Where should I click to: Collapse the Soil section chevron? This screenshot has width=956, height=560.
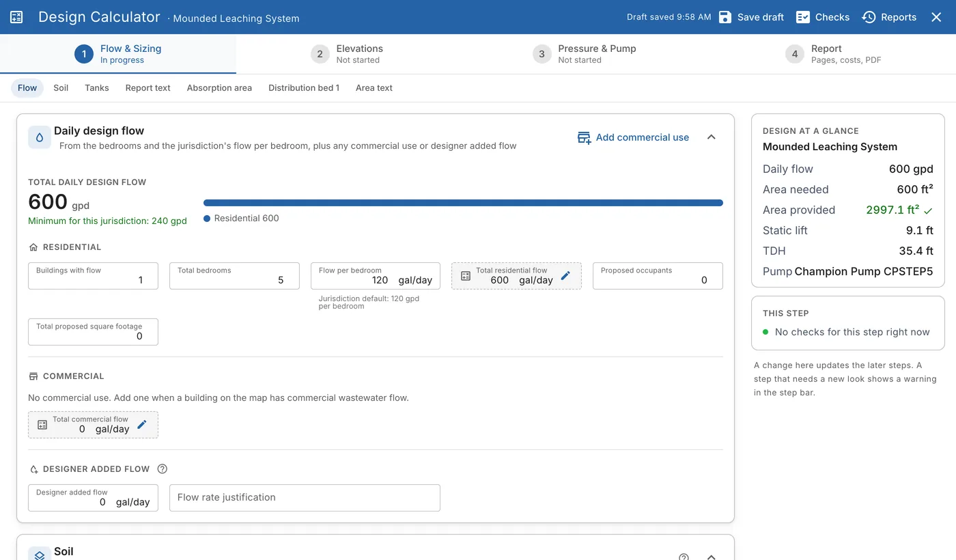(x=711, y=557)
